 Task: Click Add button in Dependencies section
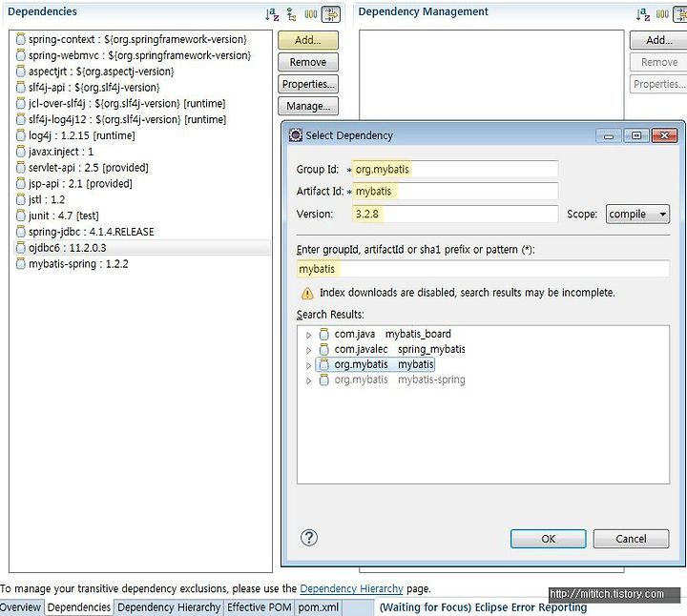[308, 40]
